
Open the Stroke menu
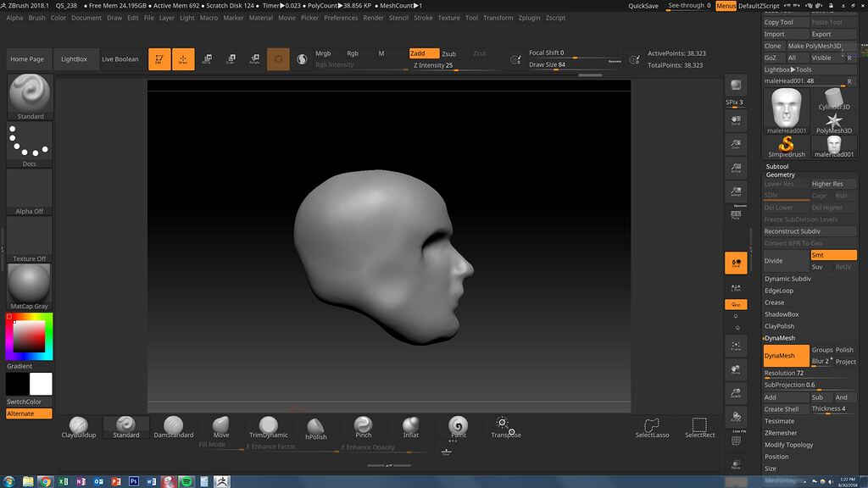pyautogui.click(x=423, y=18)
